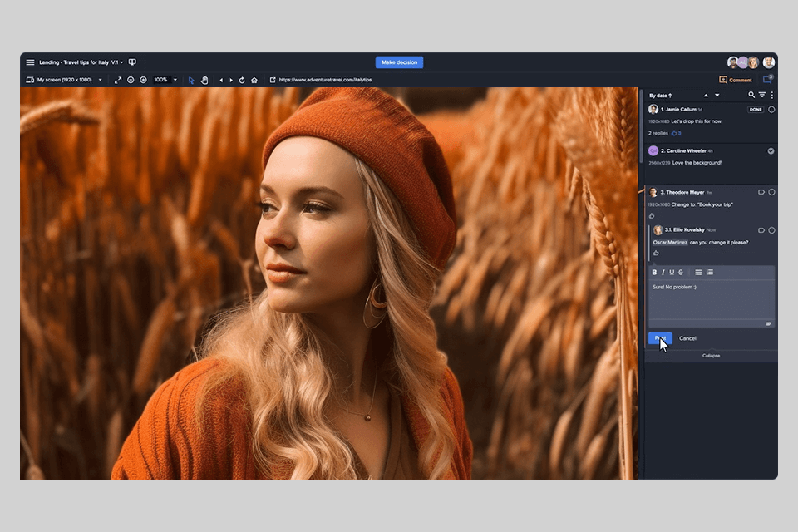Expand the 100% zoom level dropdown

(x=175, y=80)
